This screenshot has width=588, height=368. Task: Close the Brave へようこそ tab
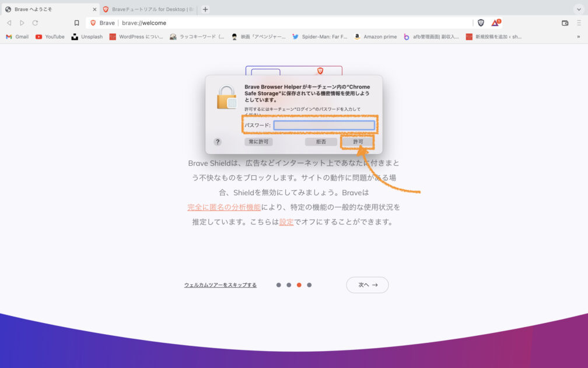click(94, 9)
